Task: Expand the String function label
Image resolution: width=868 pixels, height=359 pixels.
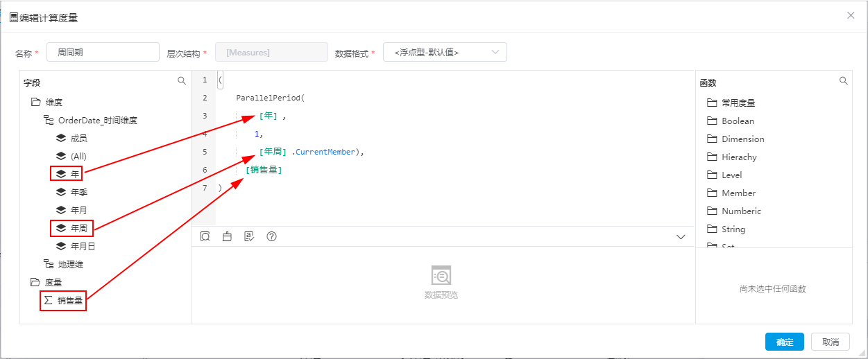Action: point(733,229)
